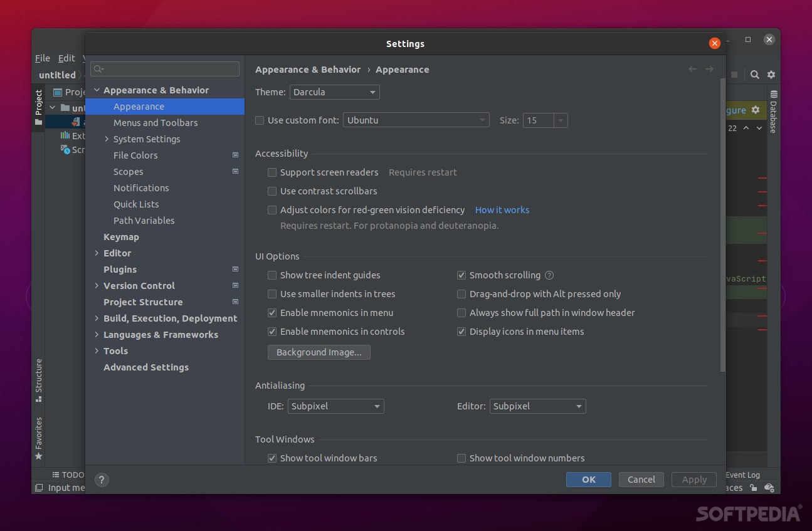The image size is (812, 531).
Task: Click the Background Image button
Action: [x=319, y=352]
